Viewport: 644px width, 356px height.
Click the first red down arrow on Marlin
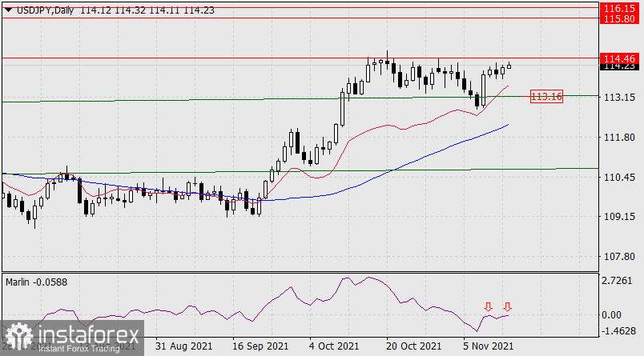[488, 306]
